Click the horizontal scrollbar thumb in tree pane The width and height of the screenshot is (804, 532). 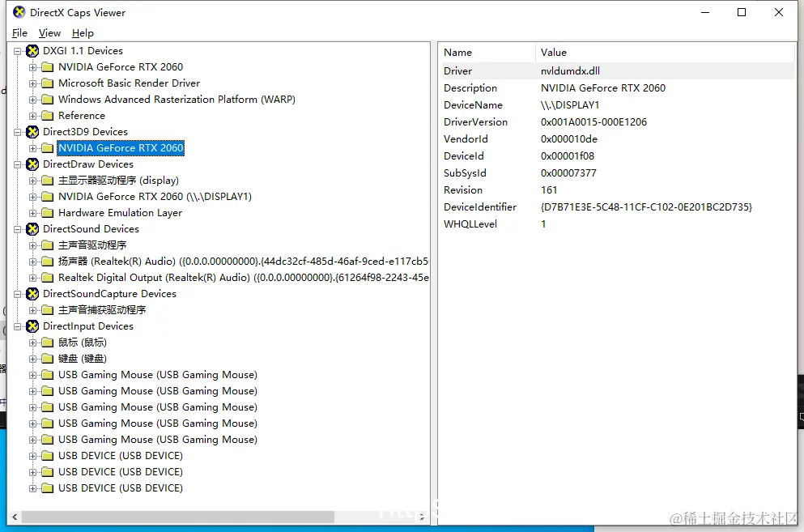coord(178,517)
